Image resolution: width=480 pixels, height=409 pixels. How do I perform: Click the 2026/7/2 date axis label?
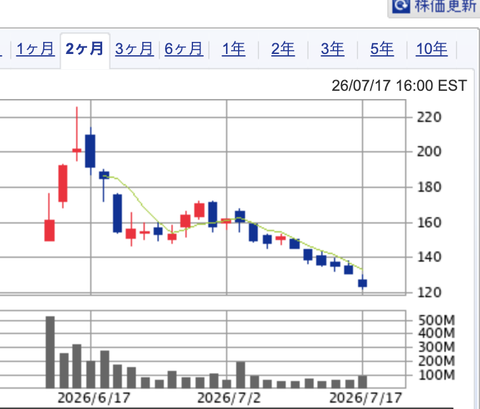pos(229,398)
